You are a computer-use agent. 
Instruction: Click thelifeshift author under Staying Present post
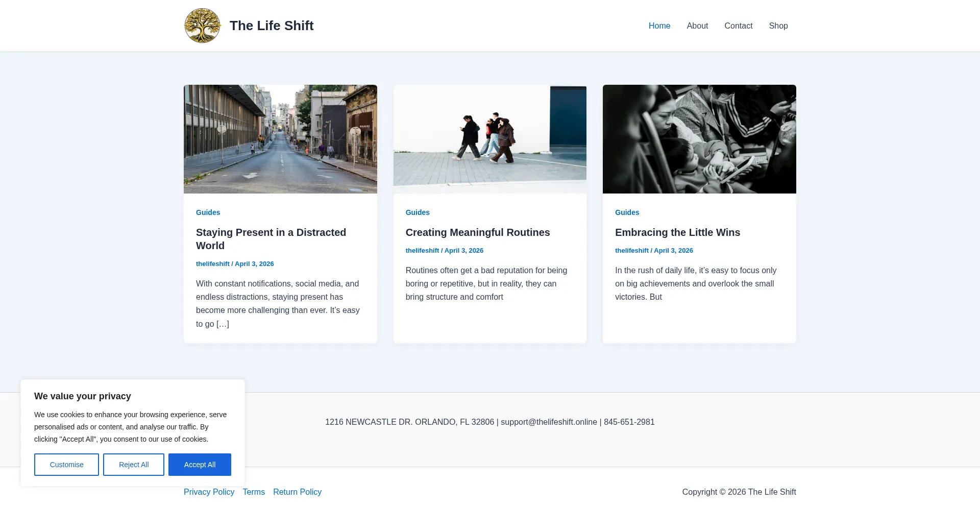(x=212, y=264)
